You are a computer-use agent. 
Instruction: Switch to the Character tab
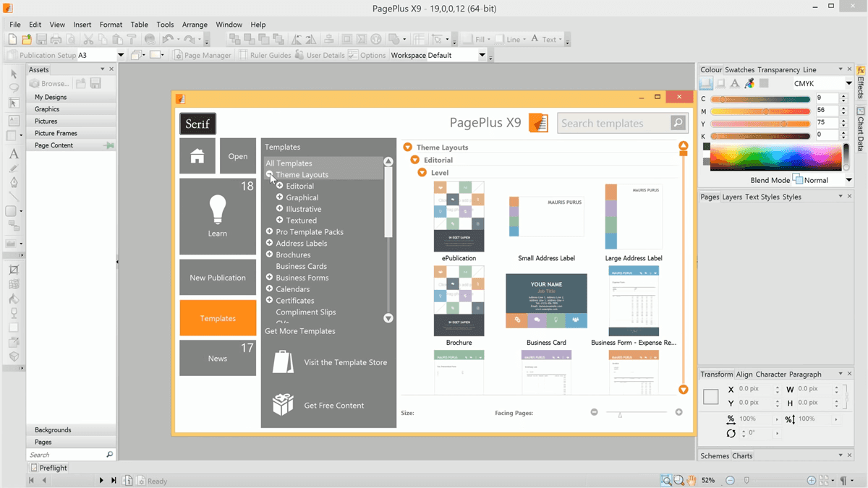click(770, 374)
